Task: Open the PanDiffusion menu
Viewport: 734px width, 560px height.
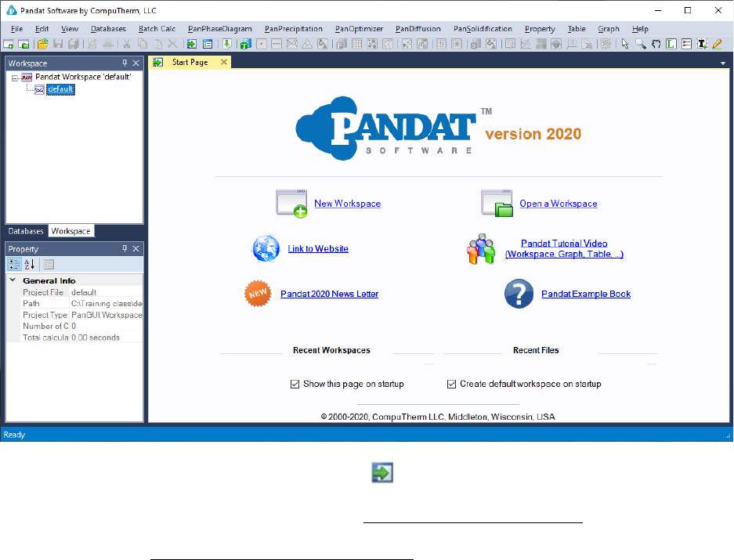Action: [x=418, y=28]
